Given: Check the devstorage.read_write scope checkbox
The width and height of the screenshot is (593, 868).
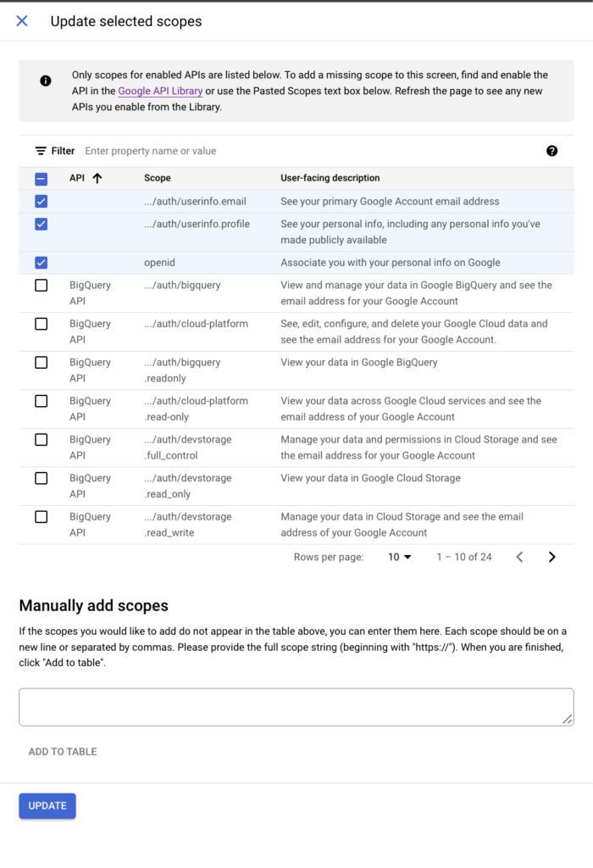Looking at the screenshot, I should [x=41, y=516].
